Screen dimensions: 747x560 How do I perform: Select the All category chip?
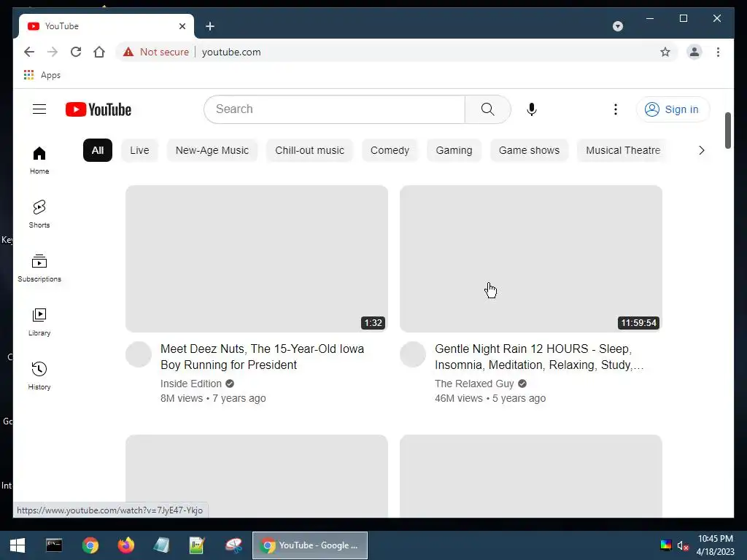tap(98, 150)
